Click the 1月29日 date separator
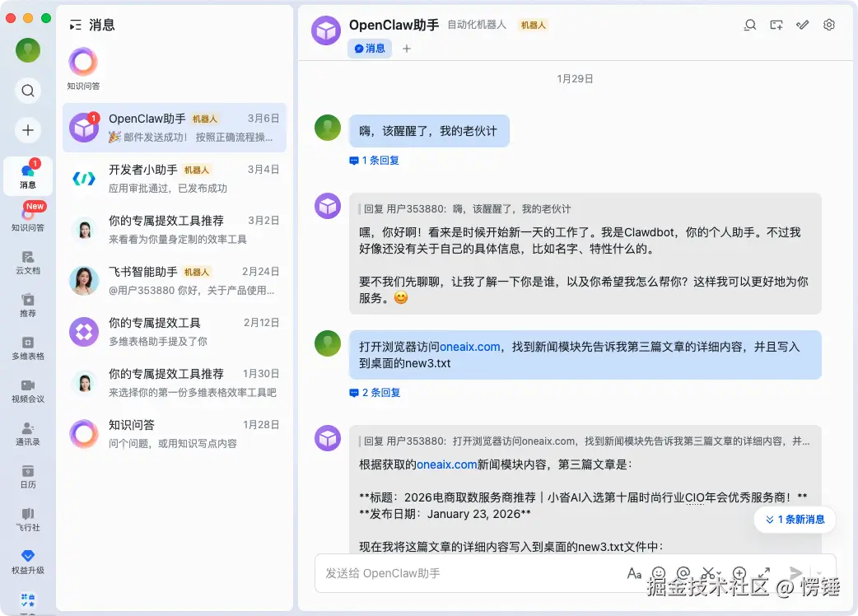This screenshot has height=616, width=858. (x=575, y=79)
